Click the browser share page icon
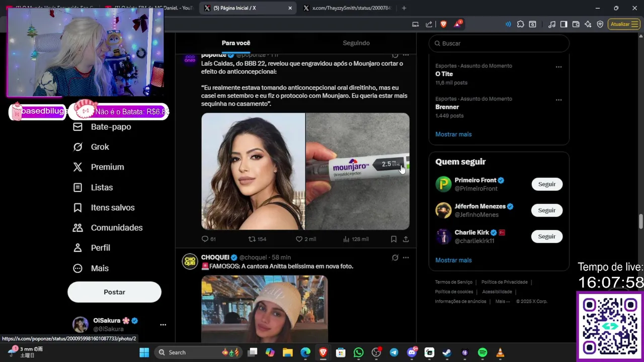This screenshot has height=362, width=644. click(x=429, y=24)
